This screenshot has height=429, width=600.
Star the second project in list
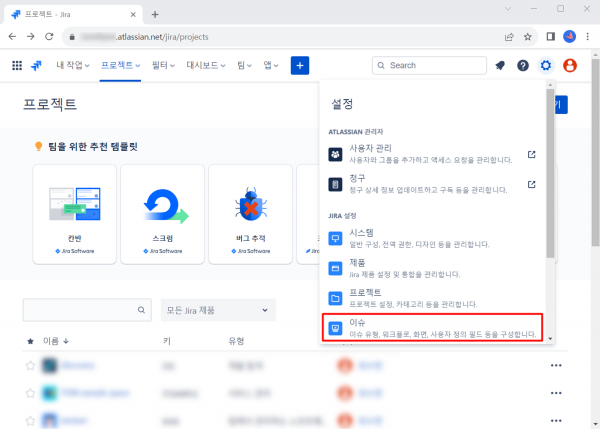30,394
